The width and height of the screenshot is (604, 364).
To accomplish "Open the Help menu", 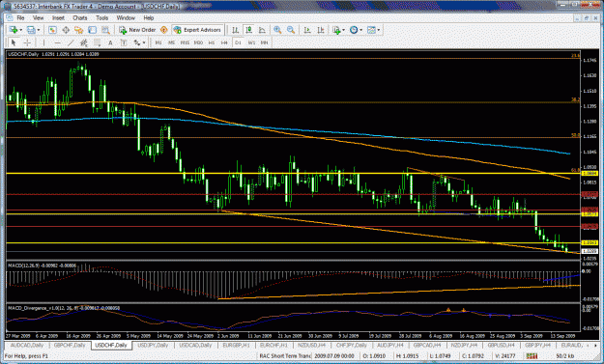I will click(x=149, y=17).
